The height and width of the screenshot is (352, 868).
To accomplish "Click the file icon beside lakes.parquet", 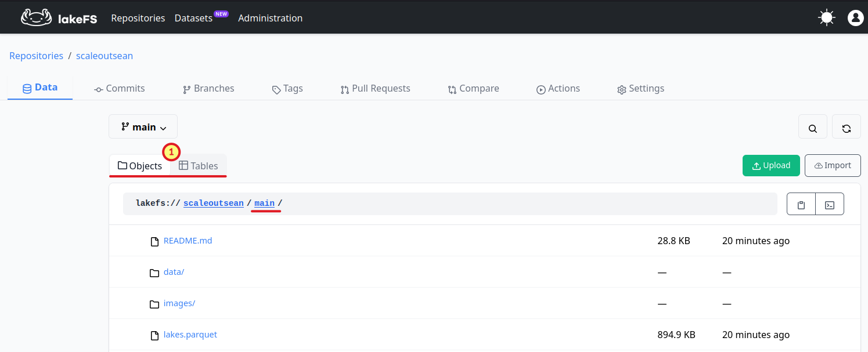I will [154, 335].
